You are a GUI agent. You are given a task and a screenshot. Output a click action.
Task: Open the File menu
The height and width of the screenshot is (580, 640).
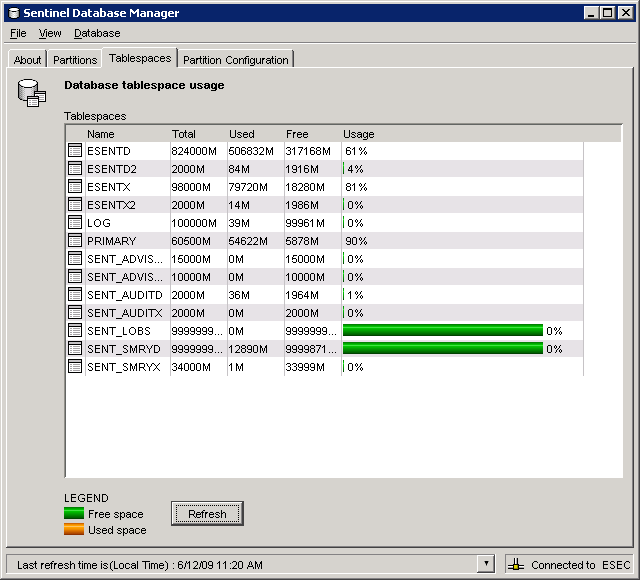point(18,33)
